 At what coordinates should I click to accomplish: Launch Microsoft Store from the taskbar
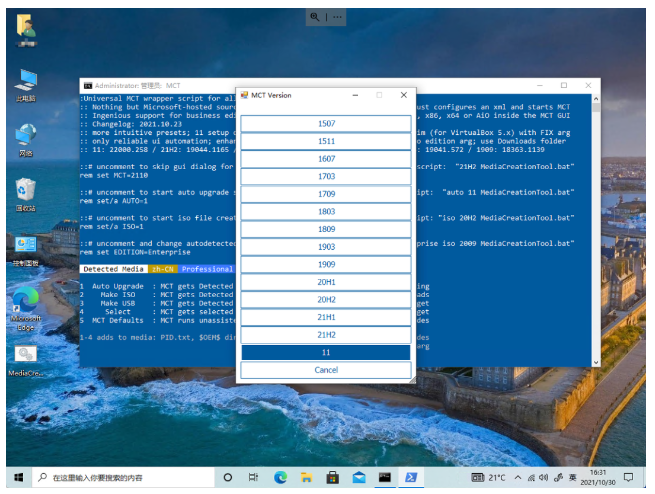coord(332,477)
